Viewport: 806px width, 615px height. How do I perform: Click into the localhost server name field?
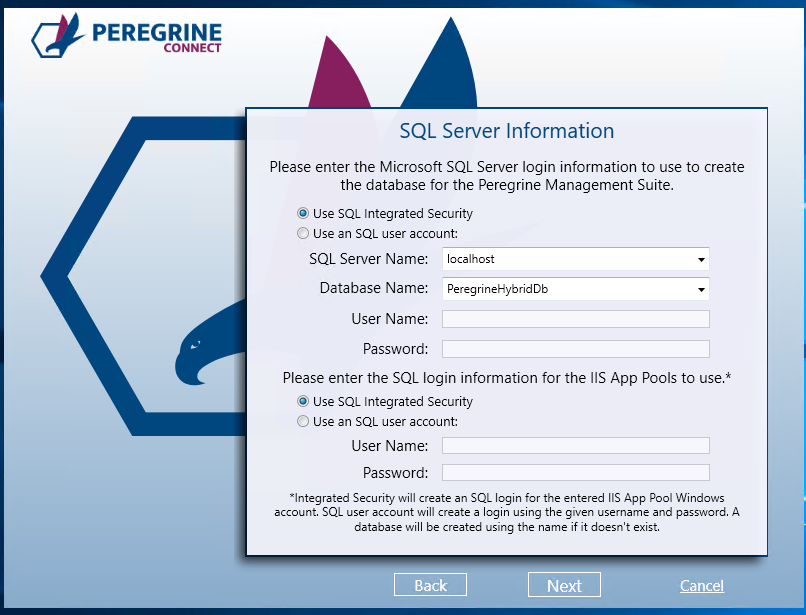[568, 259]
